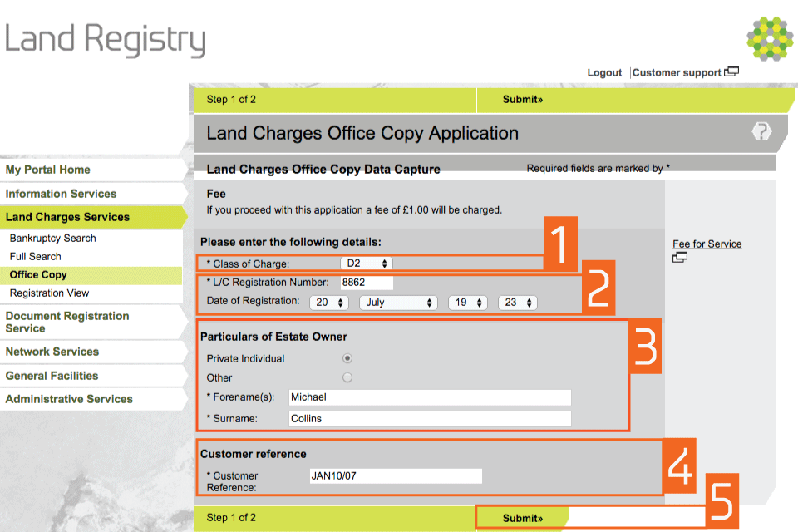Click the 'Particulars of Estate Owner' heading
Image resolution: width=798 pixels, height=532 pixels.
273,337
